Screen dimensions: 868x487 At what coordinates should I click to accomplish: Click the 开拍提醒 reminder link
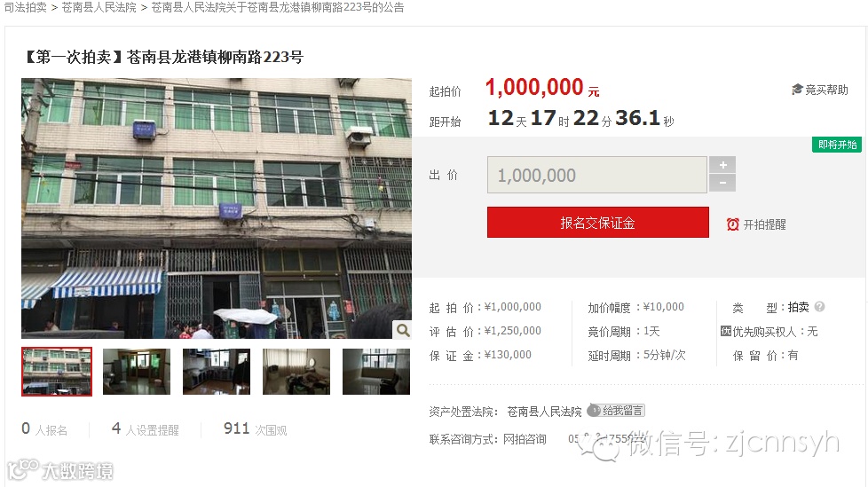tap(764, 224)
